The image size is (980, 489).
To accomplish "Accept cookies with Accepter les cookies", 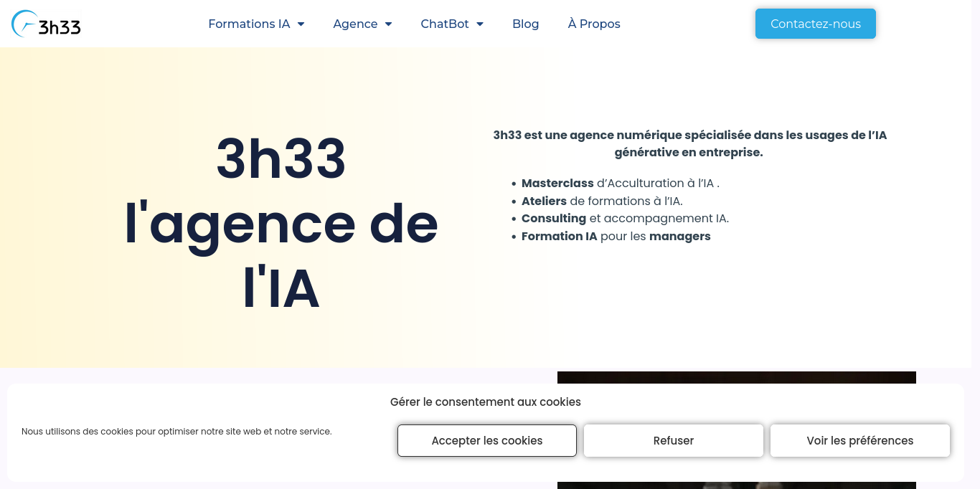I will pyautogui.click(x=487, y=440).
